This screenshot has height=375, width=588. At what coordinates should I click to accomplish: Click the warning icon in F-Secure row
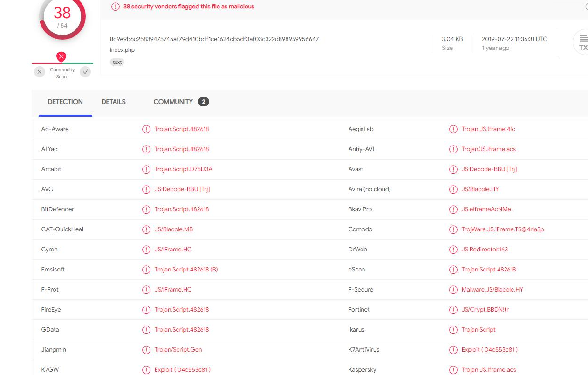[453, 290]
